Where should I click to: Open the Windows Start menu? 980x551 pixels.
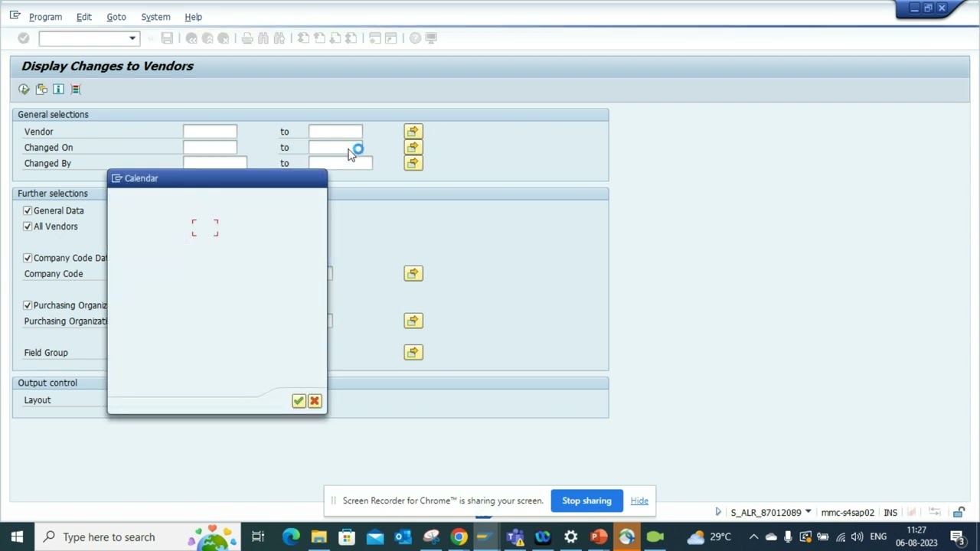pyautogui.click(x=17, y=536)
